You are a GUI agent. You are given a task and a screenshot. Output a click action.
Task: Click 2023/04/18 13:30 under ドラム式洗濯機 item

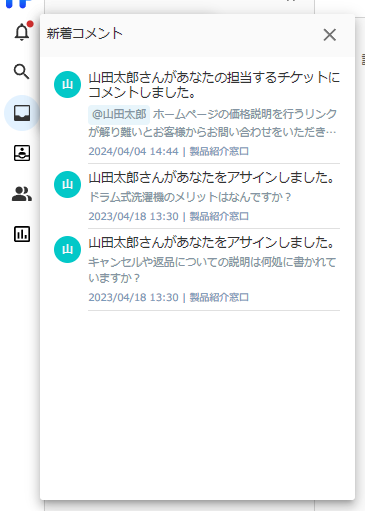pos(133,216)
